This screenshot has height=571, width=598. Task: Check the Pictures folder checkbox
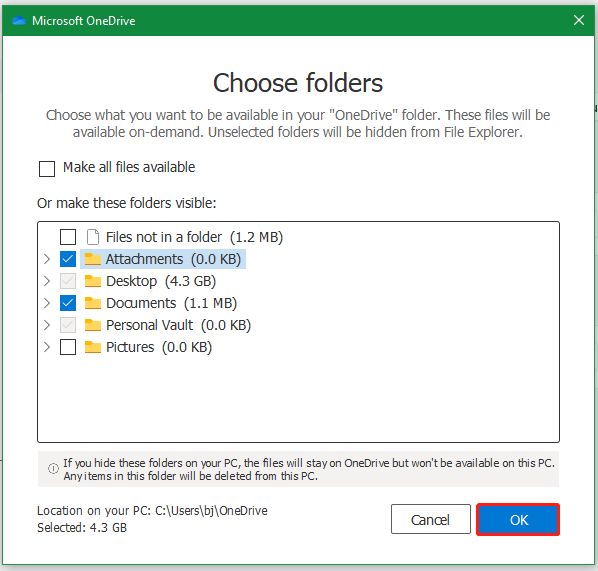point(68,347)
